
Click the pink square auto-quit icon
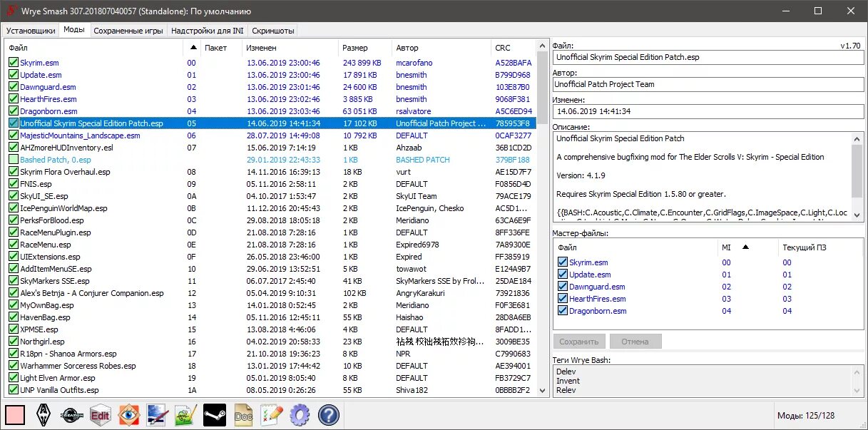[15, 414]
